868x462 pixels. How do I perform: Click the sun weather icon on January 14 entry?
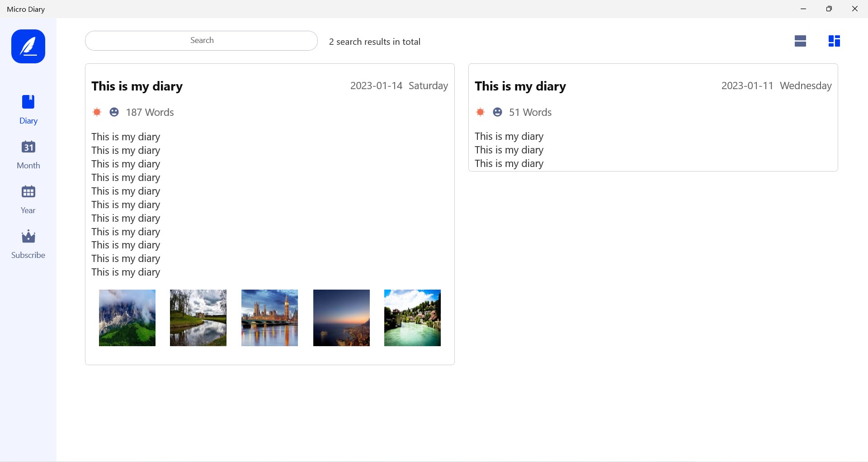tap(96, 112)
